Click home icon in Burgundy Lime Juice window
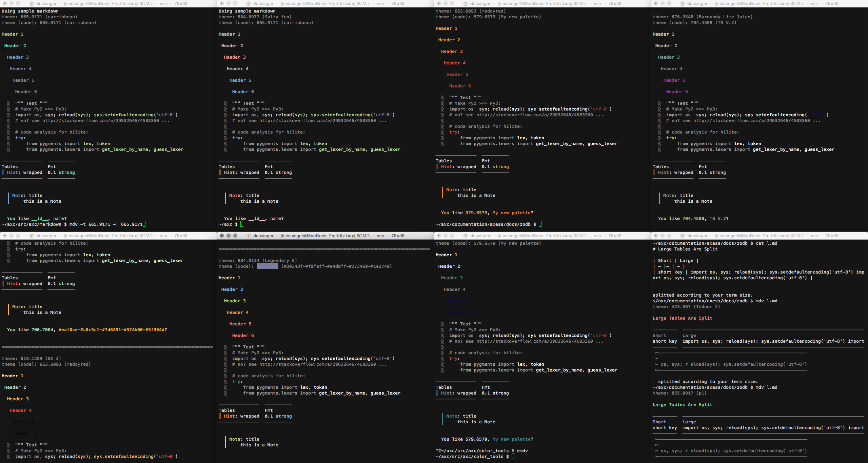Image resolution: width=868 pixels, height=463 pixels. coord(683,3)
